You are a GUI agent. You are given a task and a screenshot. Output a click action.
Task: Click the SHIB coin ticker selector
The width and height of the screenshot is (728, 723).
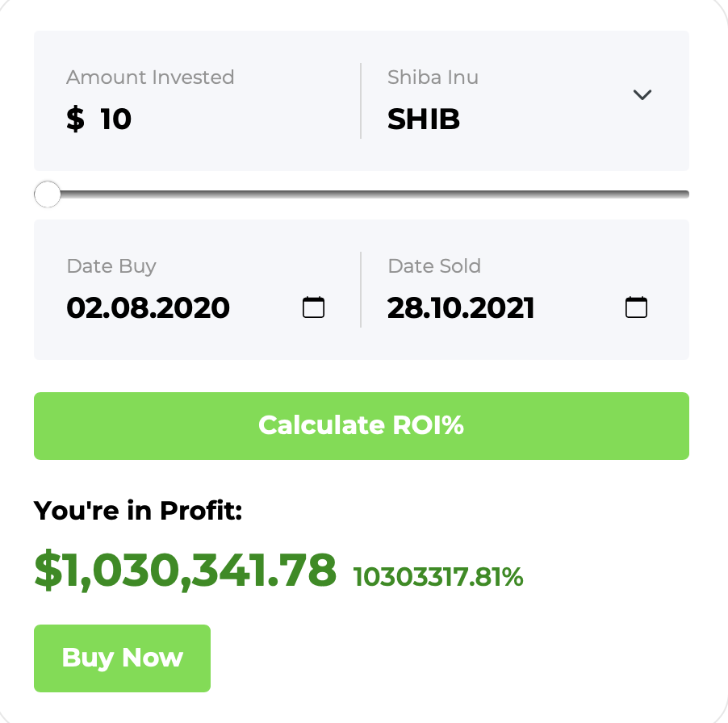coord(424,119)
